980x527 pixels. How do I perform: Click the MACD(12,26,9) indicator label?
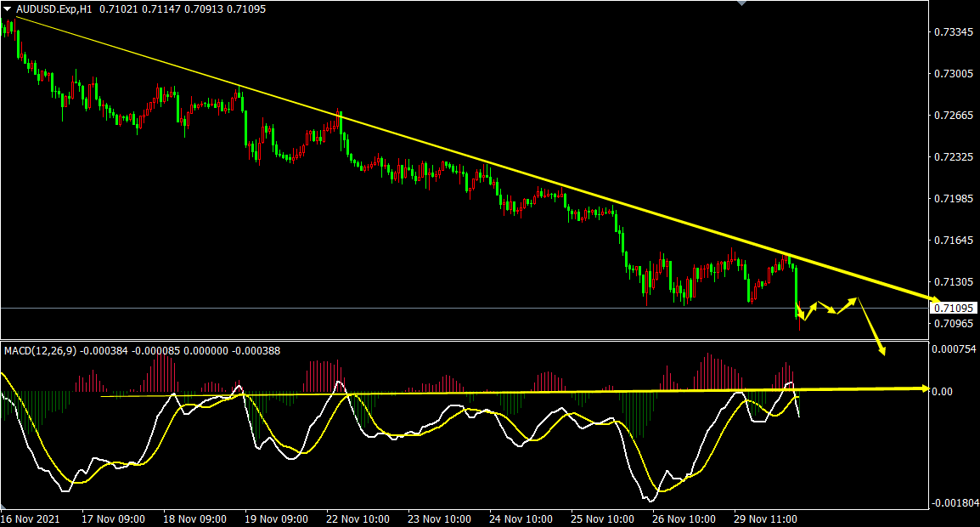pyautogui.click(x=40, y=350)
